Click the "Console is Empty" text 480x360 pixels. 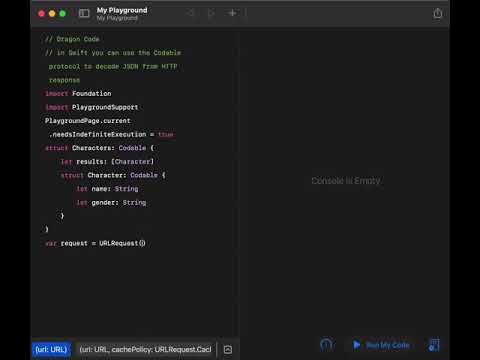(x=346, y=181)
